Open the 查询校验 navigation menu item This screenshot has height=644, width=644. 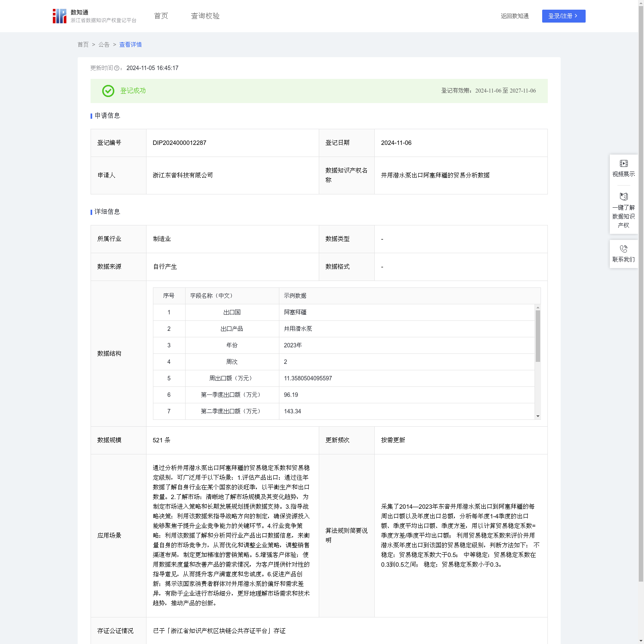[205, 16]
